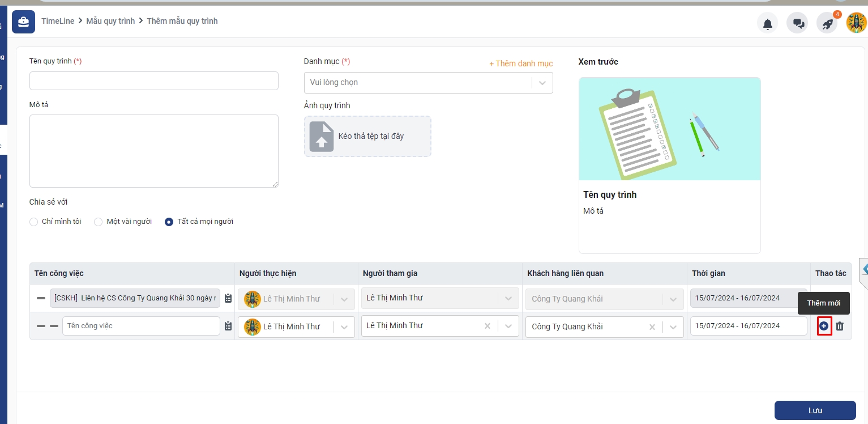Click the briefcase app logo icon
The height and width of the screenshot is (424, 868).
coord(23,22)
